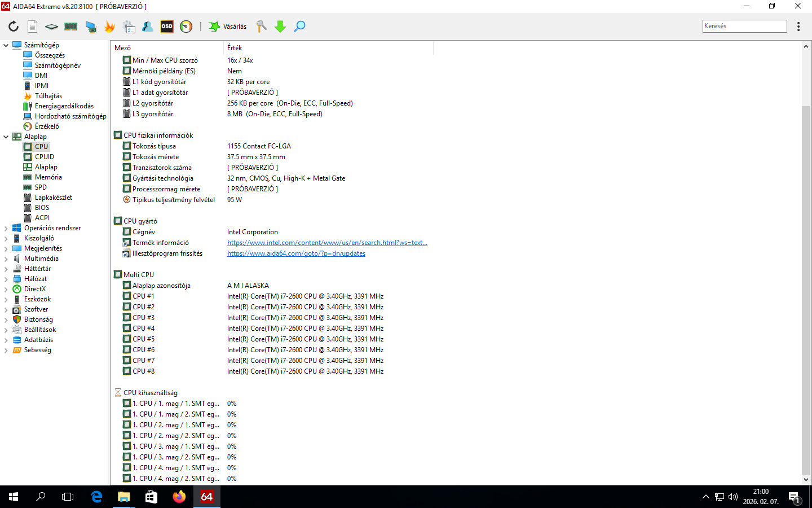Click the green download arrow icon

(280, 27)
